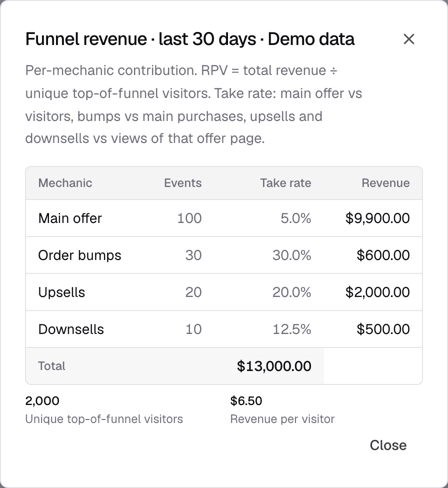The image size is (448, 488).
Task: Click the 'Per-mechanic contribution' description paragraph
Action: (193, 104)
